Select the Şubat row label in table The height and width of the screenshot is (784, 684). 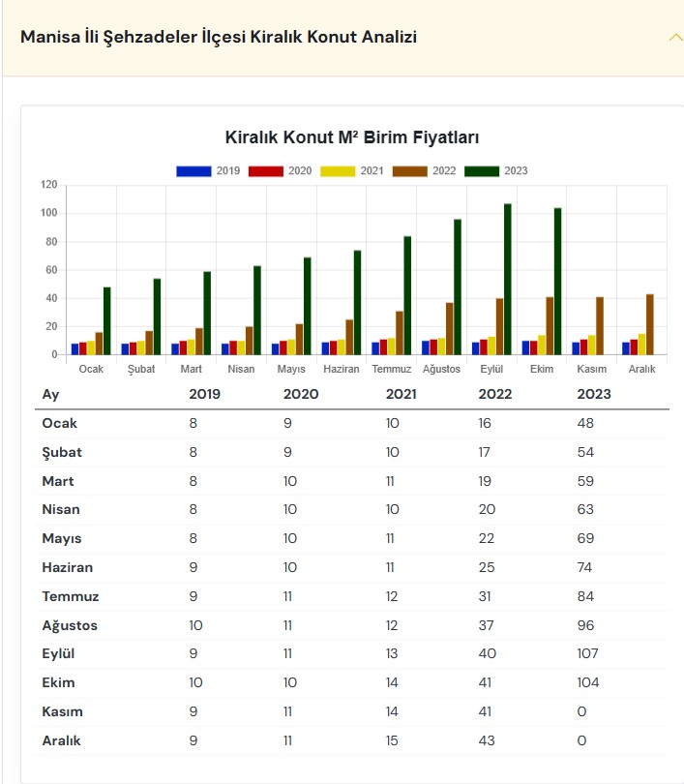click(x=62, y=453)
